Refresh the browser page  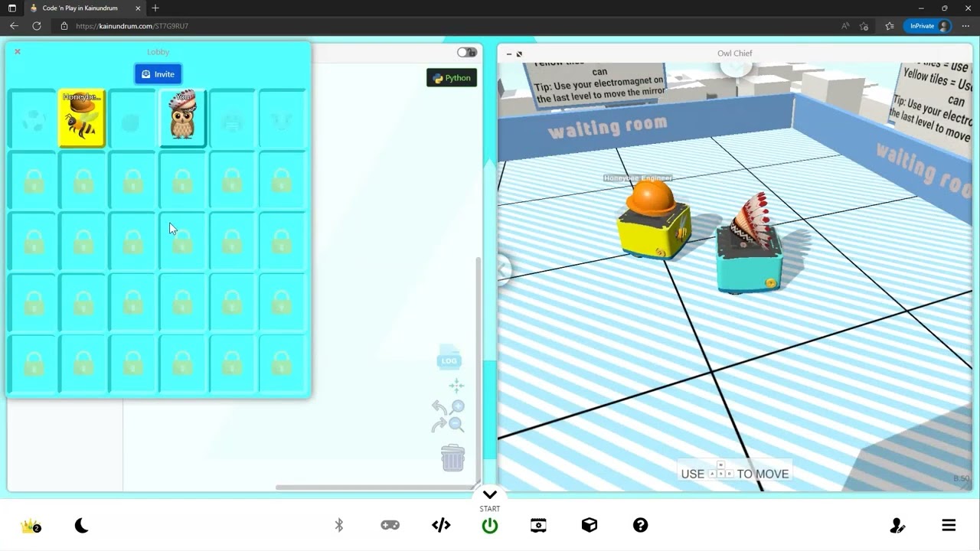[36, 26]
